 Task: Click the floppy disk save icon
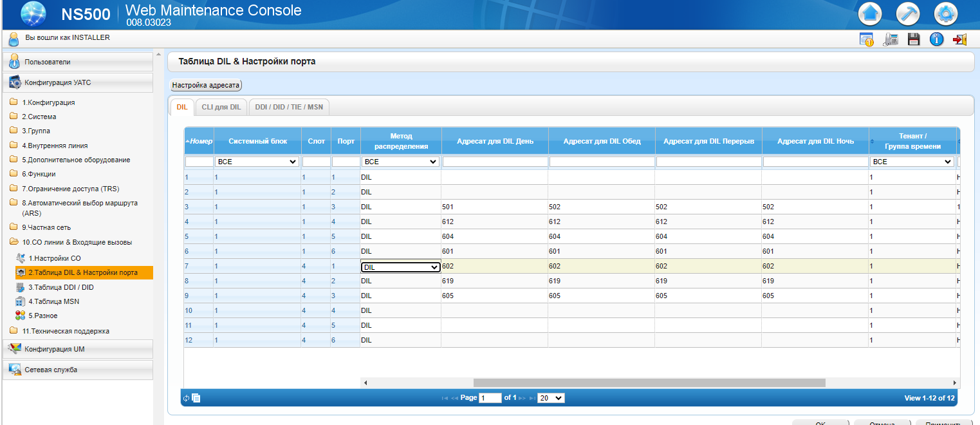[913, 39]
